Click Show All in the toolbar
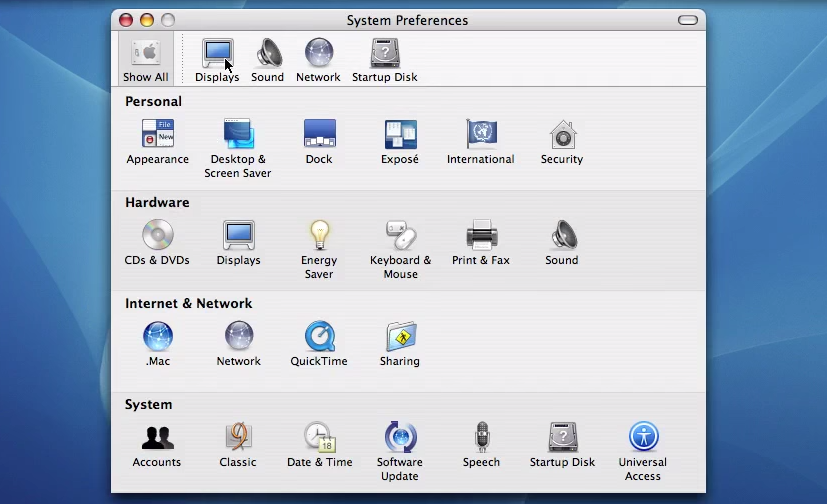Image resolution: width=827 pixels, height=504 pixels. pyautogui.click(x=146, y=59)
